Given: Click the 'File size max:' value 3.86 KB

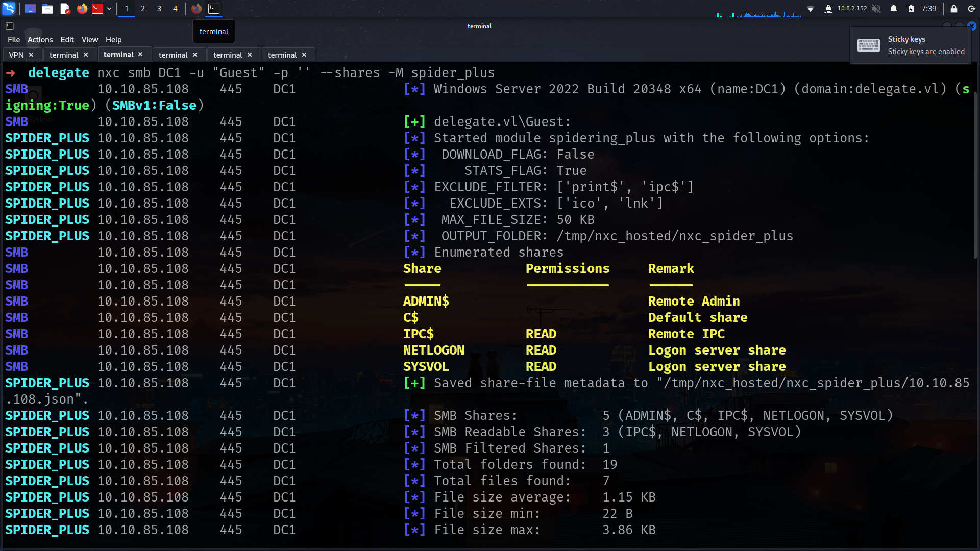Looking at the screenshot, I should tap(629, 530).
